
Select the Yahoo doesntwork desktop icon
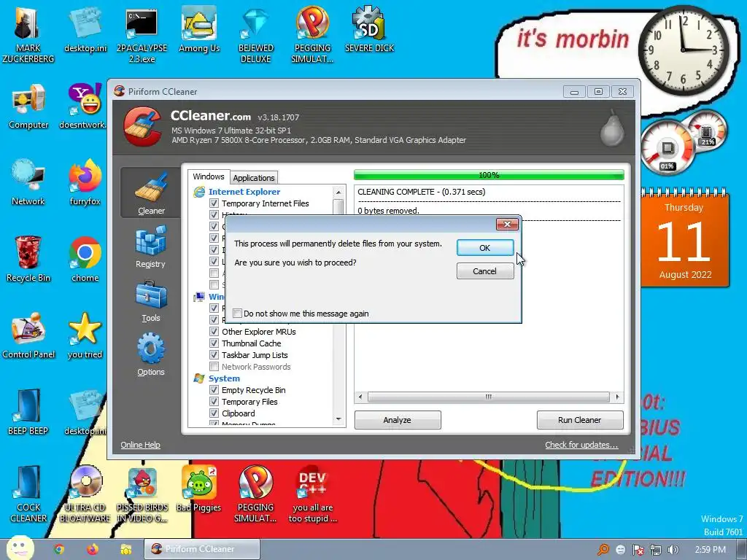(85, 106)
